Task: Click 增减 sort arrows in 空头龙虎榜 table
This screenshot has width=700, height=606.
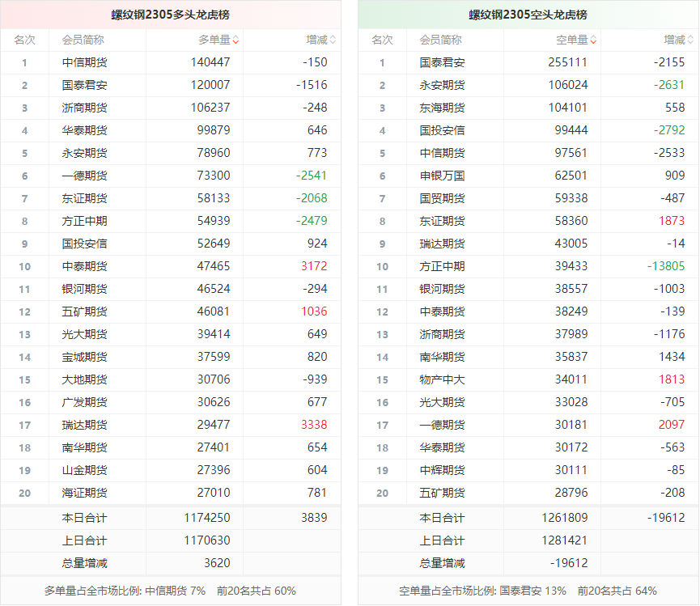Action: [x=690, y=40]
